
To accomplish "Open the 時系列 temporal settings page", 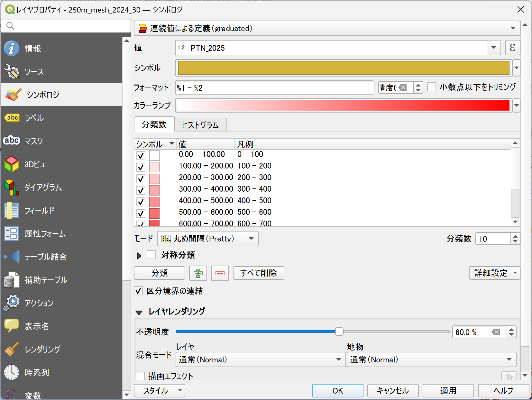I will (37, 373).
